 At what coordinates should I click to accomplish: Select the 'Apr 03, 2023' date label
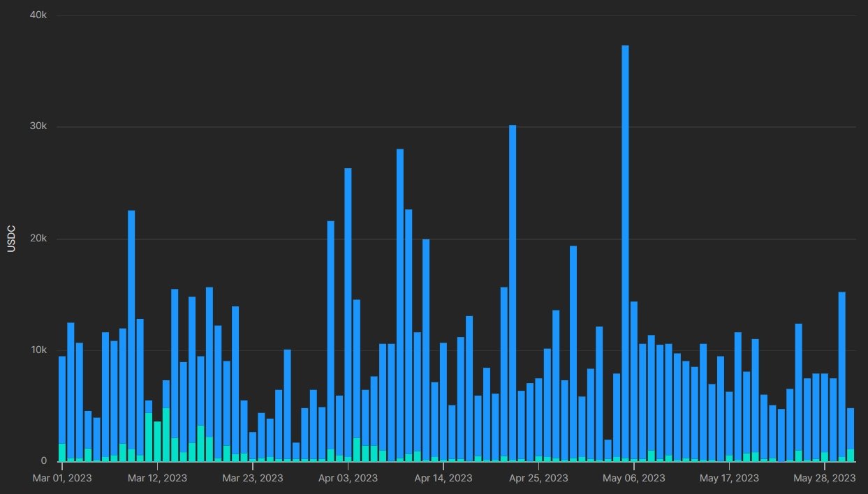pyautogui.click(x=348, y=478)
